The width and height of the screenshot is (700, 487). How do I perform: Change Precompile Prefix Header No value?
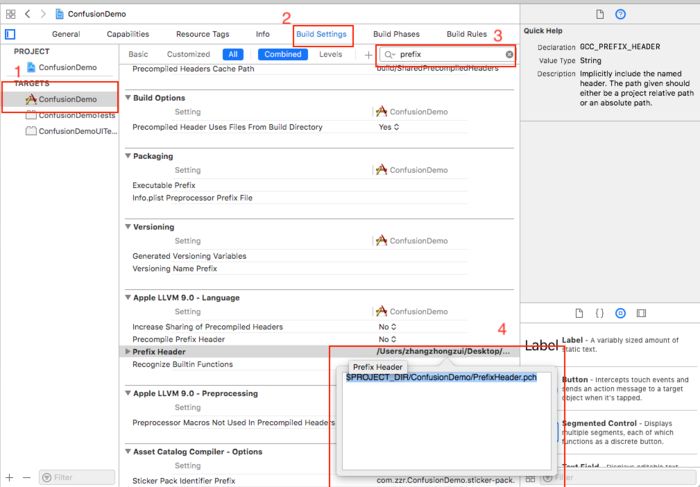tap(387, 339)
